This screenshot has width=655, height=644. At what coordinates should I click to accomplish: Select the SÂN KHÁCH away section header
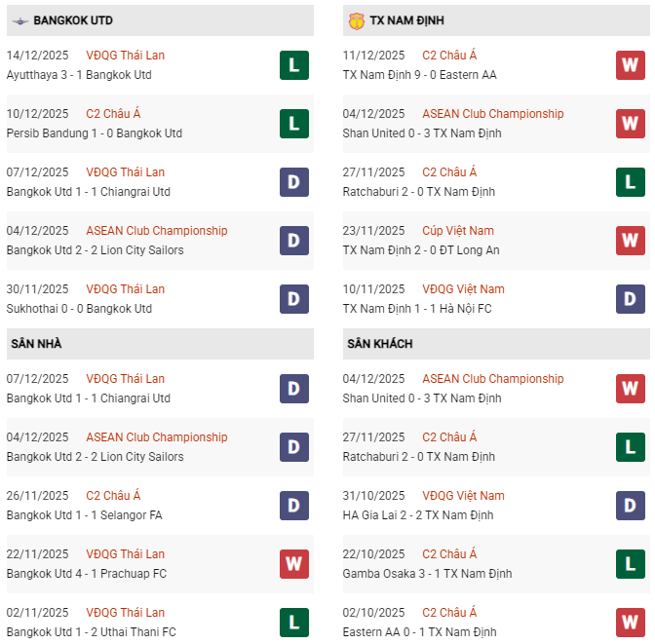click(379, 344)
